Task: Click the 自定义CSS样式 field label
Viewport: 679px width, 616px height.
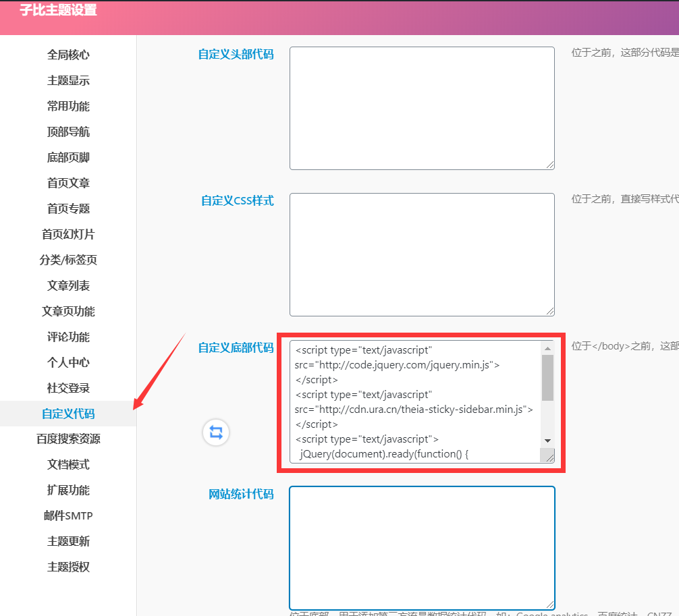Action: (238, 200)
